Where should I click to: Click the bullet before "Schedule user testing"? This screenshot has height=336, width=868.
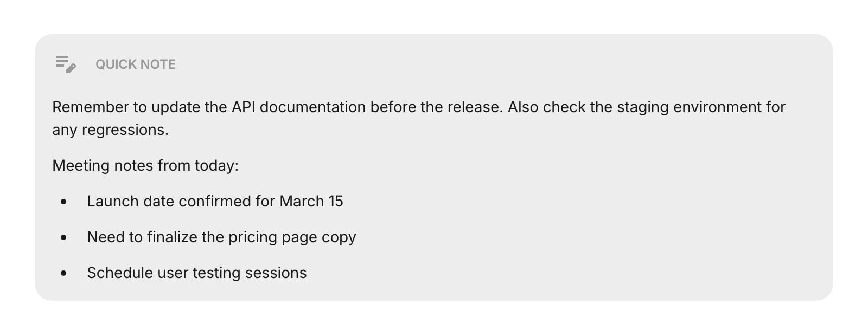(64, 273)
